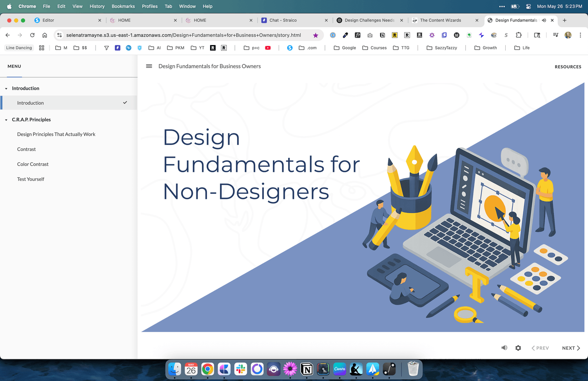The image size is (588, 381).
Task: Reload the page in Chrome
Action: tap(32, 35)
